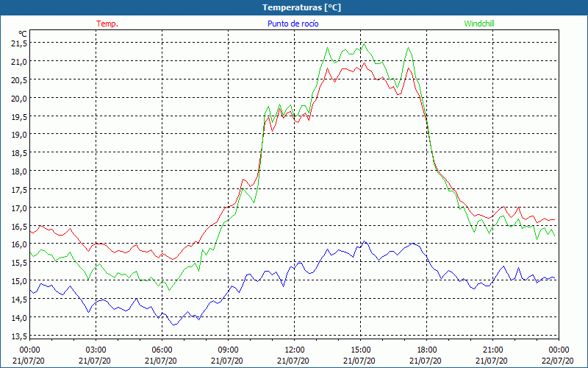The image size is (588, 368).
Task: Click the 20,0 y-axis value
Action: [19, 99]
